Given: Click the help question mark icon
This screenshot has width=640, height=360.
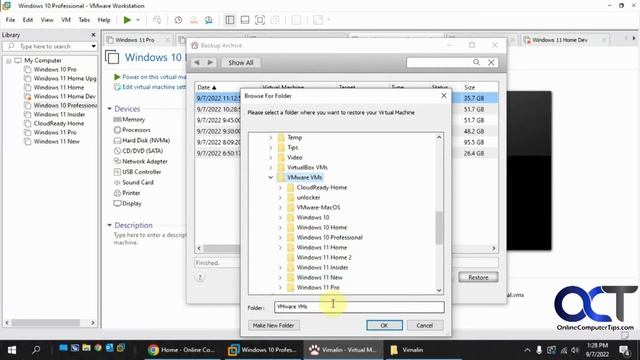Looking at the screenshot, I should click(x=200, y=277).
